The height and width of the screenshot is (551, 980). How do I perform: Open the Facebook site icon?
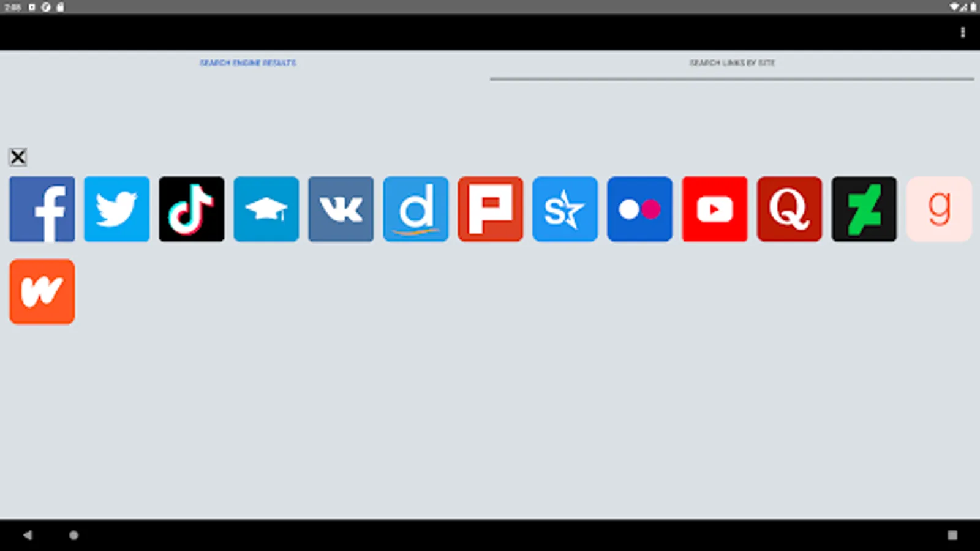click(42, 209)
